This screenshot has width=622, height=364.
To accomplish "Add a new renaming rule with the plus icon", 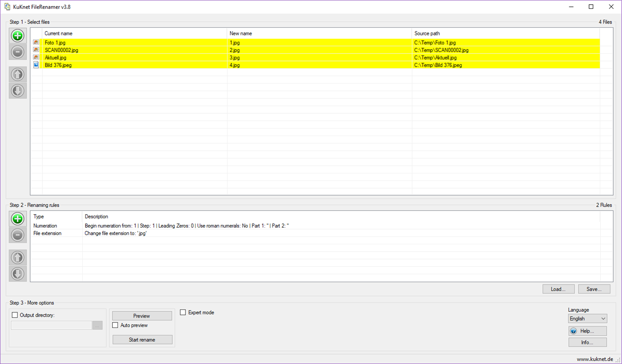I will [x=17, y=219].
